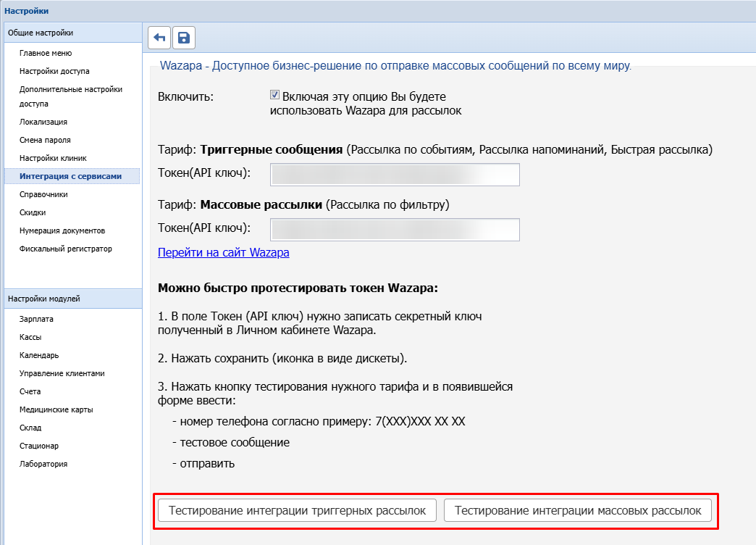Screen dimensions: 756x545
Task: Open Справочники in sidebar
Action: coord(43,194)
